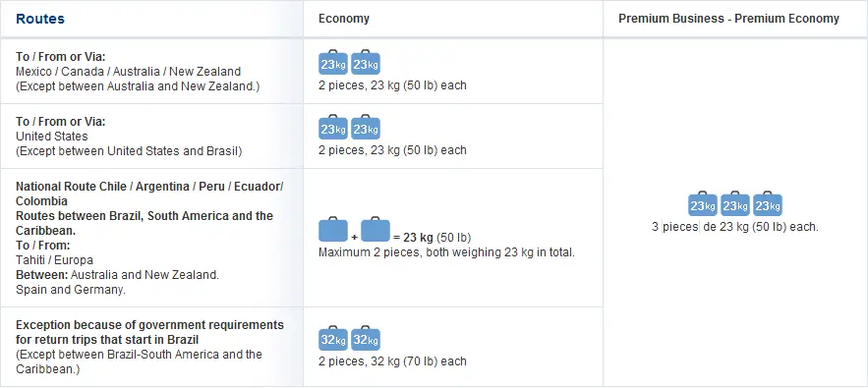The width and height of the screenshot is (868, 388).
Task: Select the Economy column header
Action: [344, 19]
